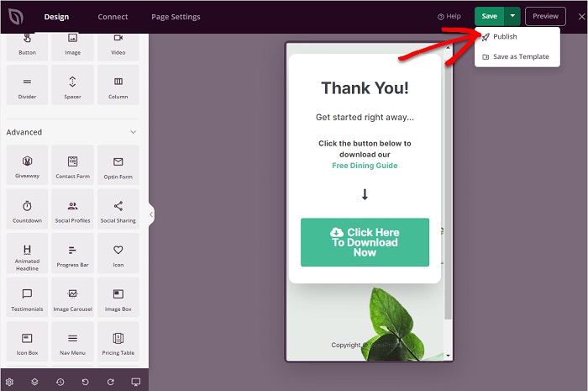Add the Nav Menu block

click(73, 341)
